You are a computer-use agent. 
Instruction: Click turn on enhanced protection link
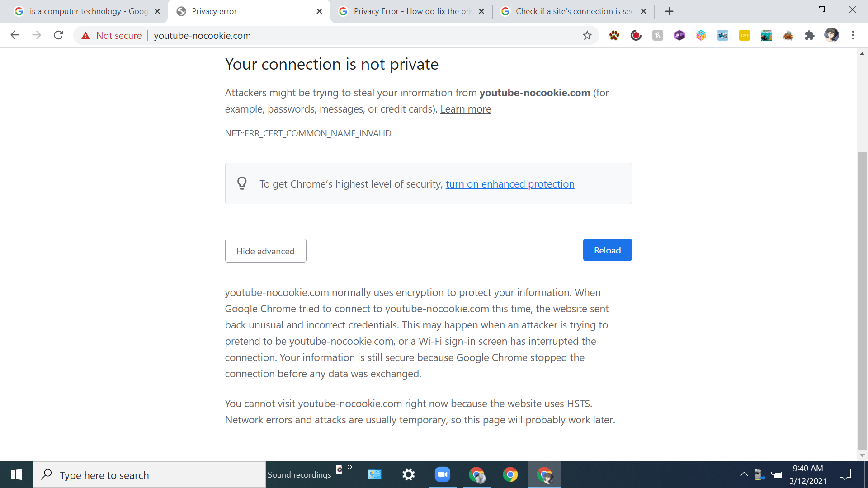tap(510, 184)
